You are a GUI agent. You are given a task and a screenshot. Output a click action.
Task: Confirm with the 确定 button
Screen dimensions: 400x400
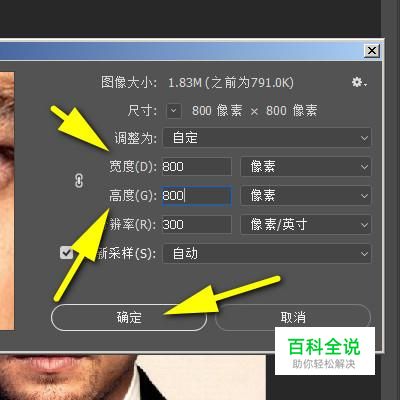[x=129, y=317]
